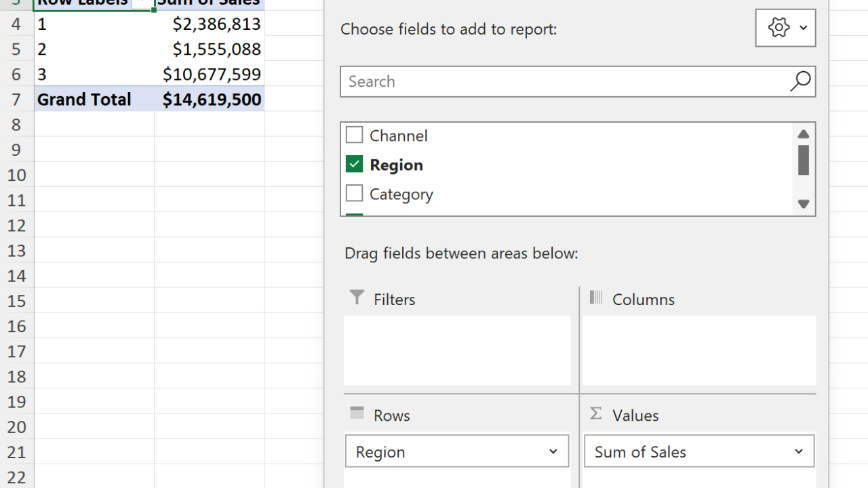Enable the Category field checkbox
The height and width of the screenshot is (488, 868).
tap(354, 193)
